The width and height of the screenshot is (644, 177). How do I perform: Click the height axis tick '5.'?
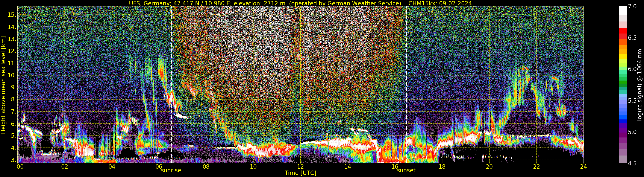tap(14, 136)
